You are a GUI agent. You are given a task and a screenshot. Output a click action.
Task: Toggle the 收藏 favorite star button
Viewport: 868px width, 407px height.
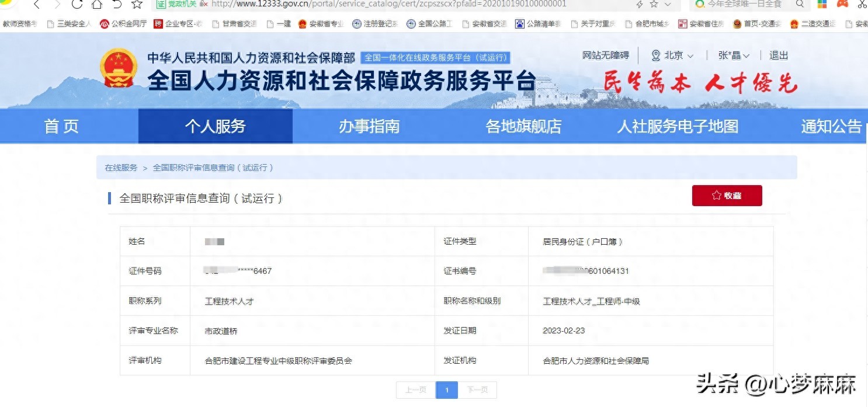coord(727,196)
